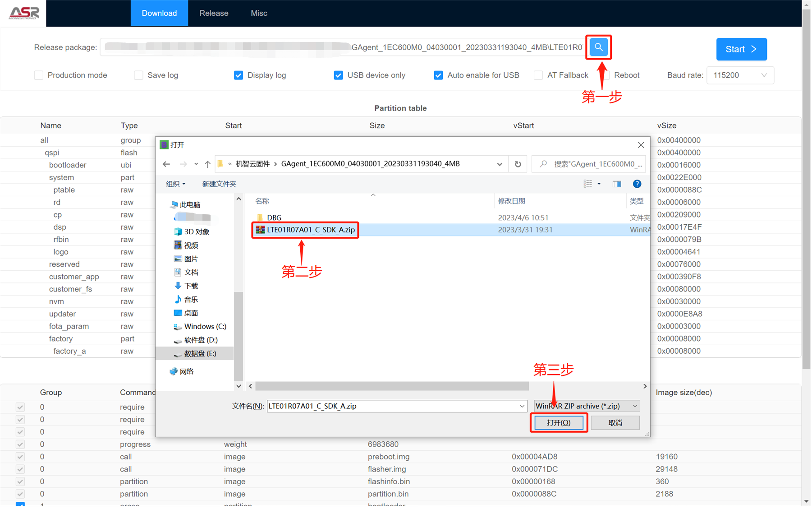Open the DBG folder
The width and height of the screenshot is (812, 509).
pos(274,218)
